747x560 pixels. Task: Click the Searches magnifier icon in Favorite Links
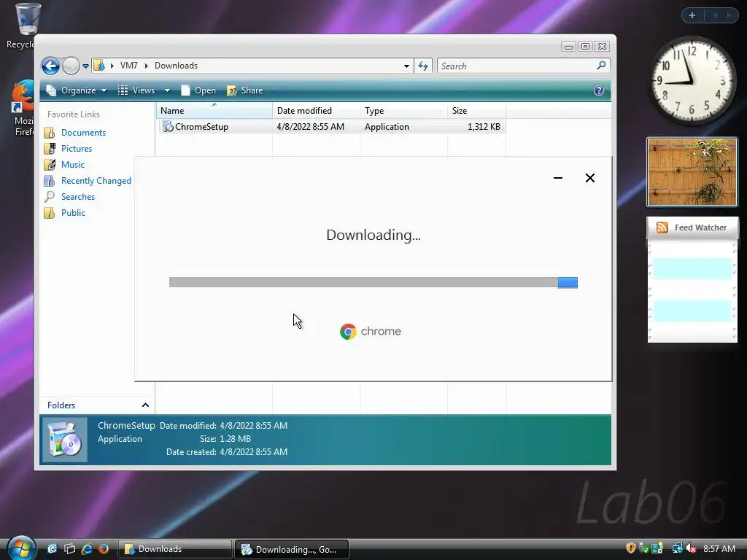49,197
